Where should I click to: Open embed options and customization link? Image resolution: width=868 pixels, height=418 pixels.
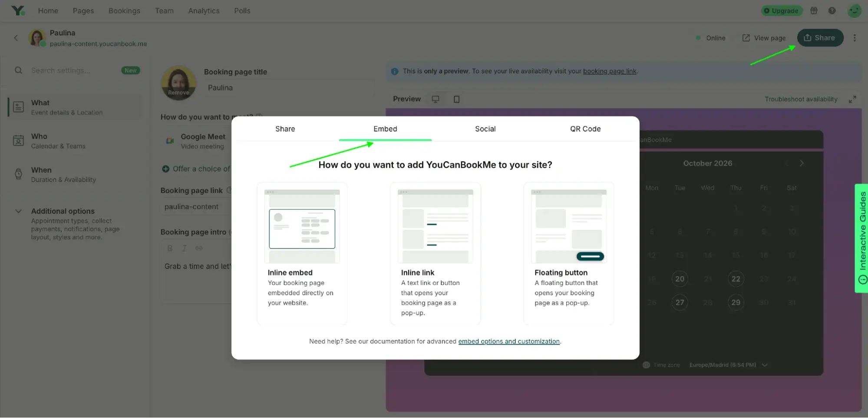(508, 342)
